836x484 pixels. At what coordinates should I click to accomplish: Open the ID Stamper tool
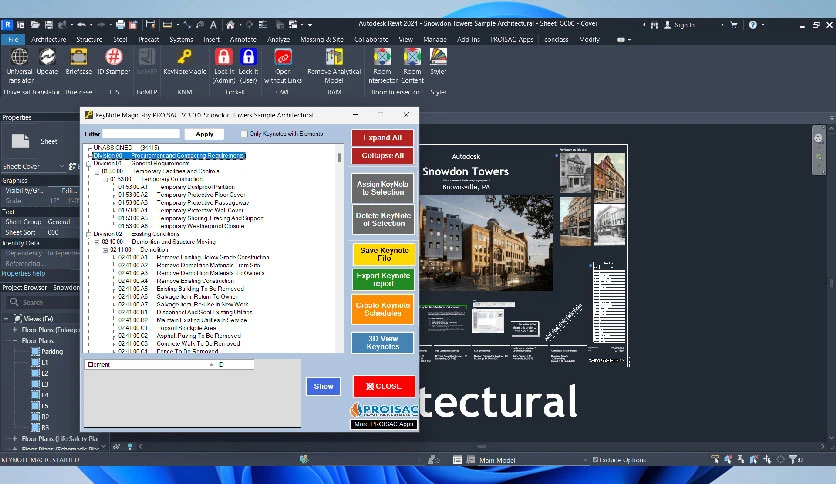point(113,58)
